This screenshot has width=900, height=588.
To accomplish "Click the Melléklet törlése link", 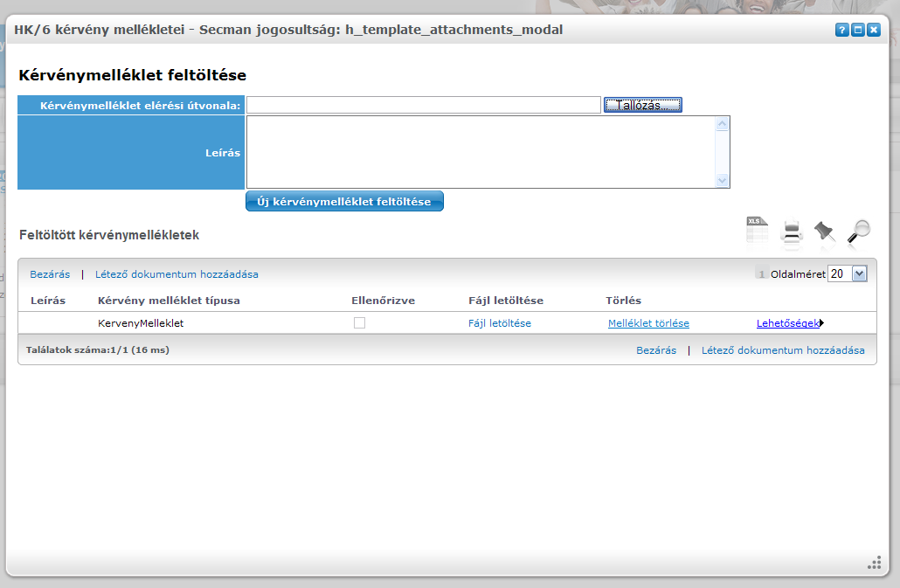I will coord(648,323).
